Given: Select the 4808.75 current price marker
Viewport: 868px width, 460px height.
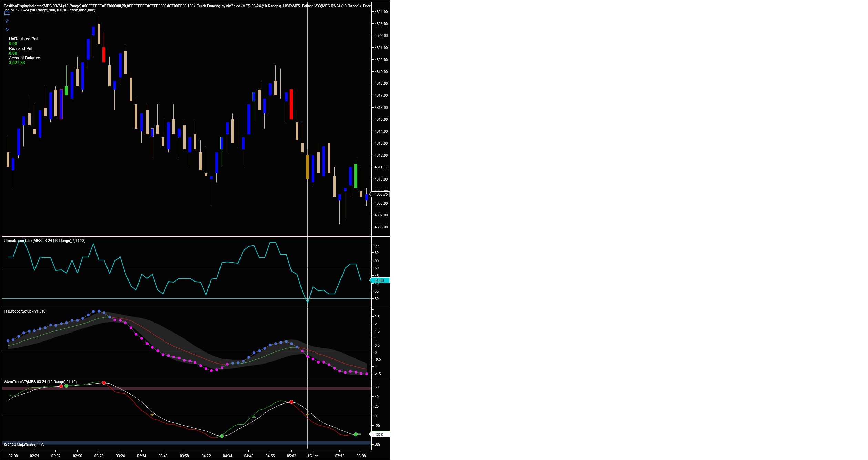Looking at the screenshot, I should pos(380,194).
